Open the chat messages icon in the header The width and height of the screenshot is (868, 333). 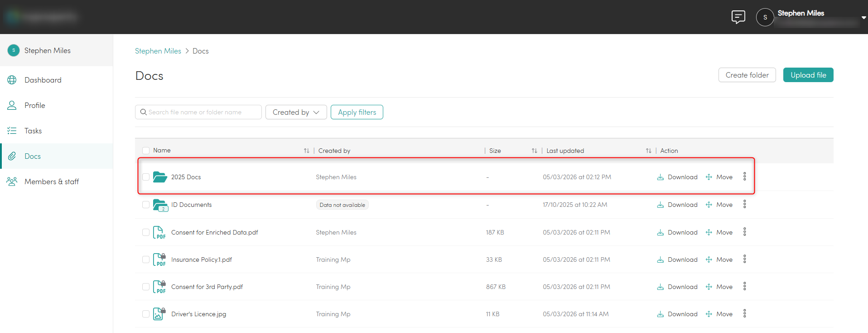[738, 17]
